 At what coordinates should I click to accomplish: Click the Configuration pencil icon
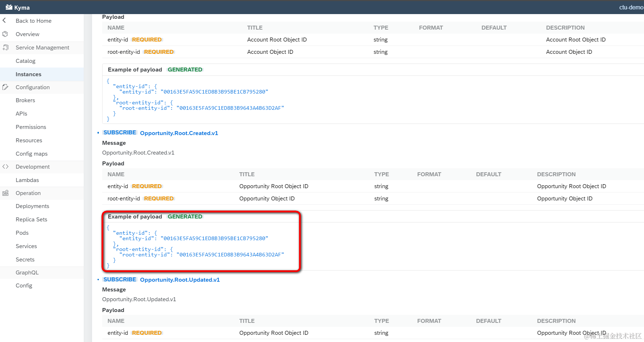5,87
